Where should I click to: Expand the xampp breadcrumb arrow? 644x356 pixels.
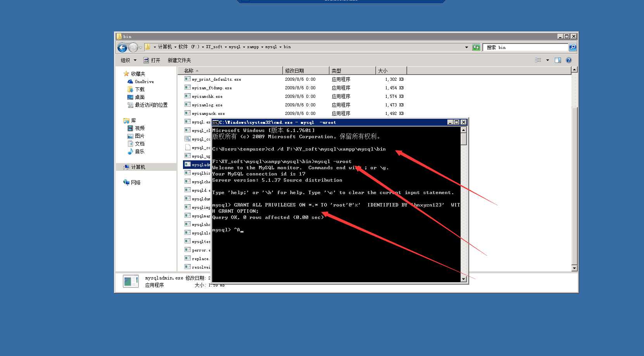(x=262, y=47)
